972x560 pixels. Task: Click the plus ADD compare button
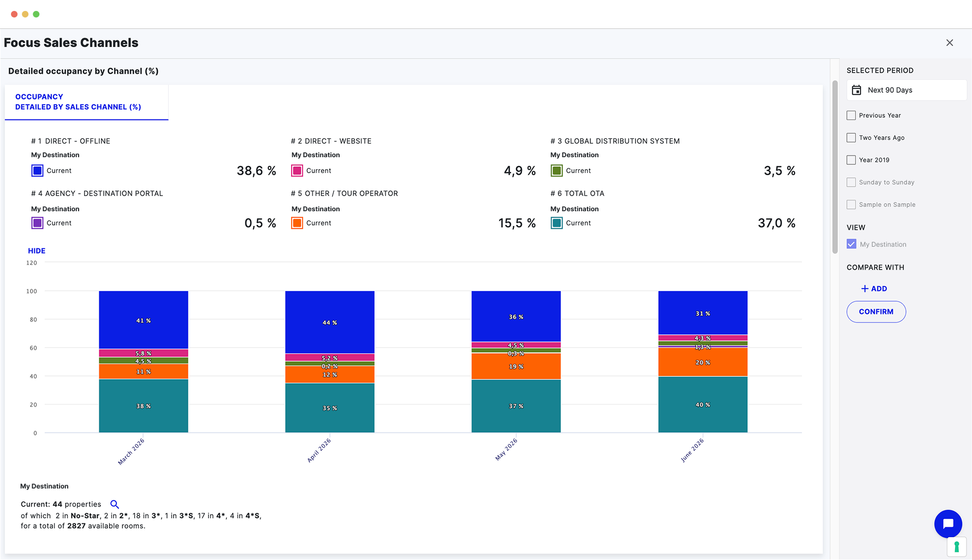coord(874,289)
